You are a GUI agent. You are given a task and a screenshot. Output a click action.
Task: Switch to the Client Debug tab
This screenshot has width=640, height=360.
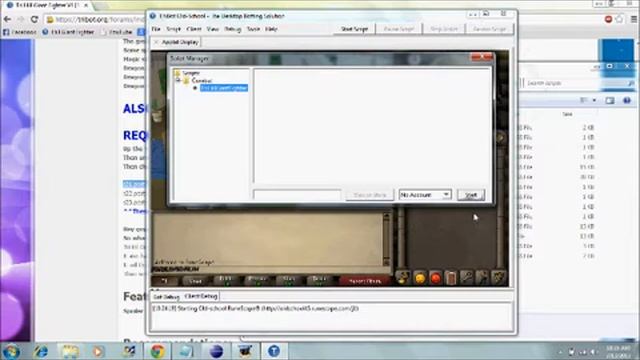pyautogui.click(x=201, y=296)
